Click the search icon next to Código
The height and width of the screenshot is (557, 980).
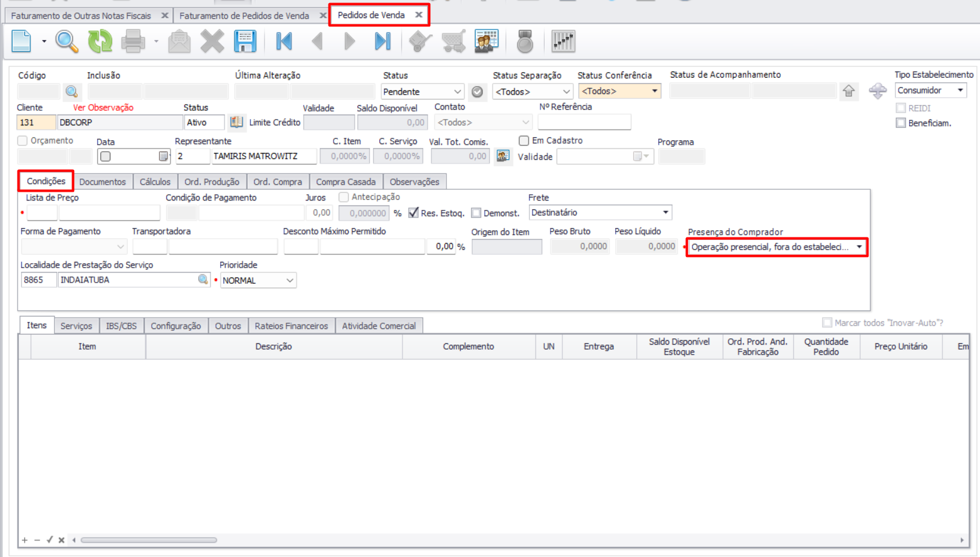point(71,92)
